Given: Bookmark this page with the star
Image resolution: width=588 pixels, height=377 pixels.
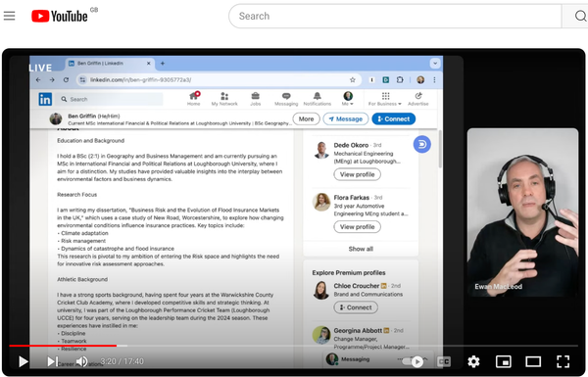Looking at the screenshot, I should click(x=353, y=80).
